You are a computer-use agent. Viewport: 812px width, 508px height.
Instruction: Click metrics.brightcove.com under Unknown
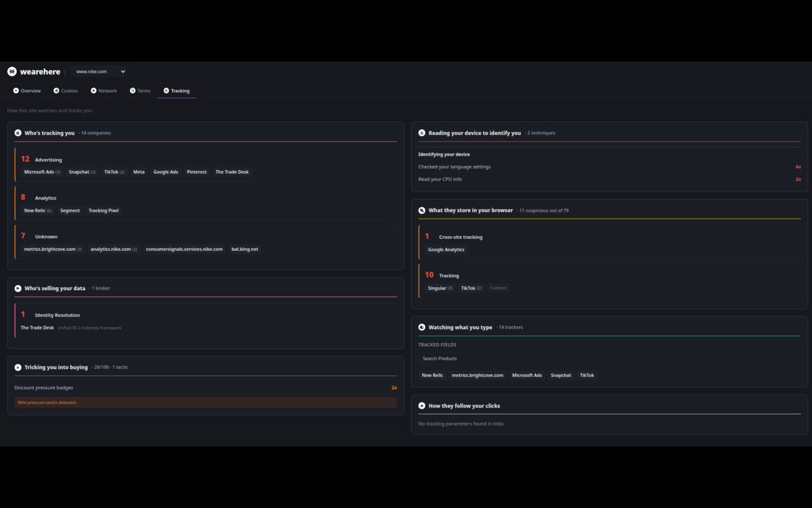pyautogui.click(x=53, y=250)
